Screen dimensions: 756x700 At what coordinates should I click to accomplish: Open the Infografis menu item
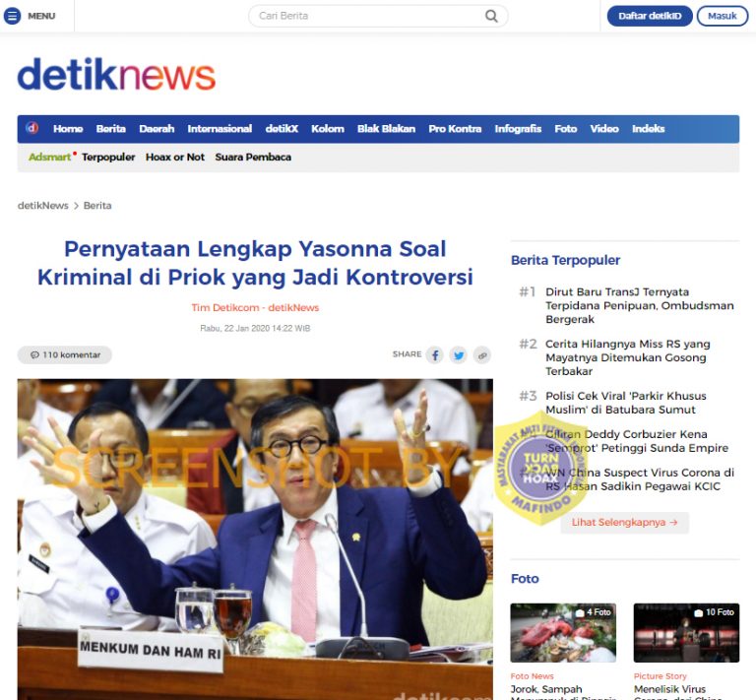518,129
